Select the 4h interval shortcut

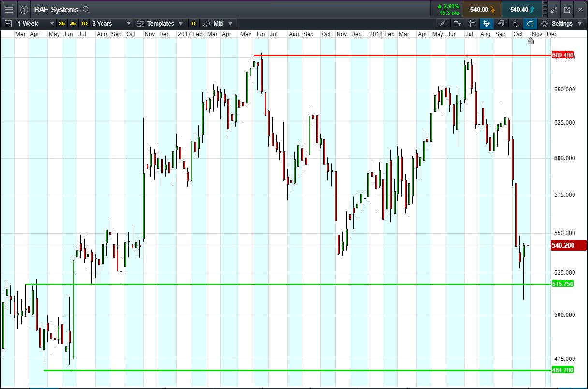point(73,23)
